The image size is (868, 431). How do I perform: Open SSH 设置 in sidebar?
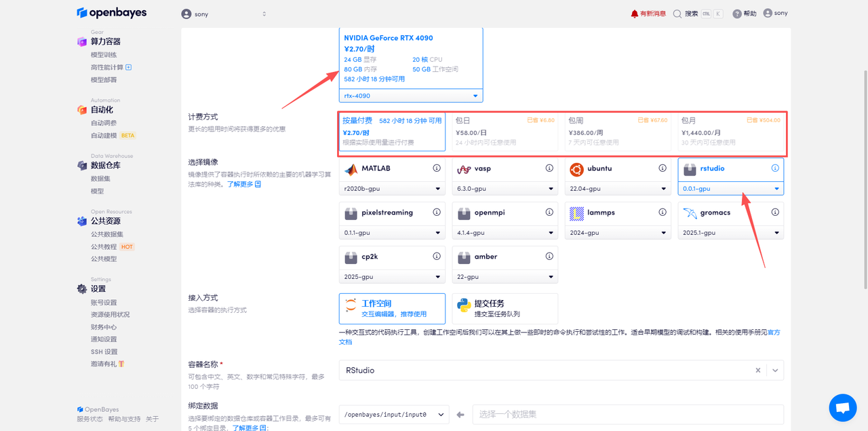(104, 352)
